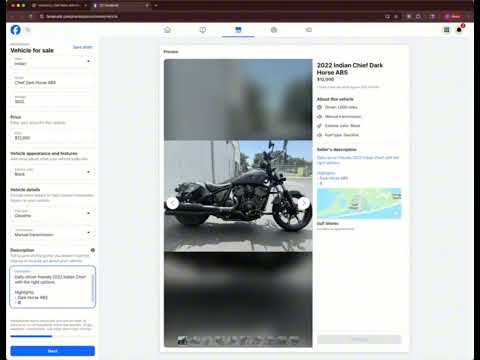
Task: Click the Fuel type Gasoline detail row
Action: click(x=338, y=135)
